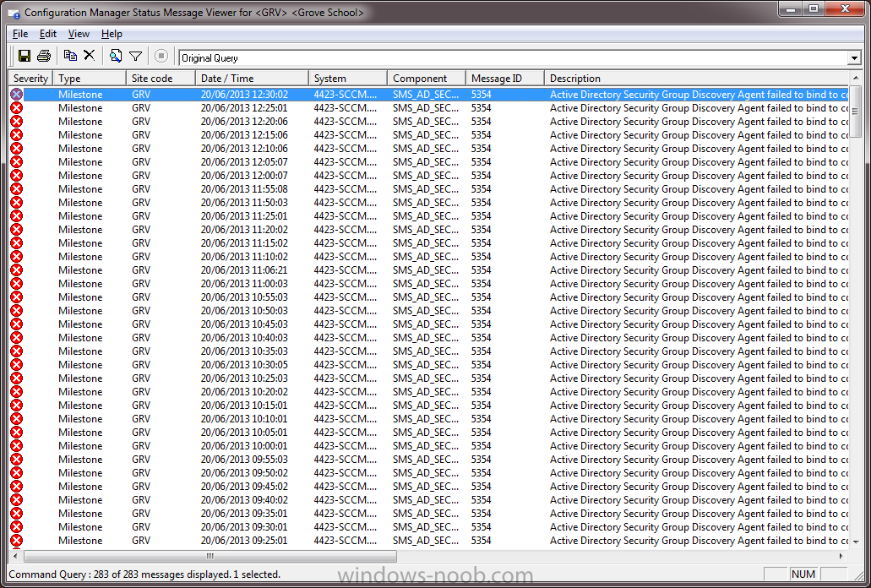Click error icon on the 12:15:06 row

(x=17, y=135)
